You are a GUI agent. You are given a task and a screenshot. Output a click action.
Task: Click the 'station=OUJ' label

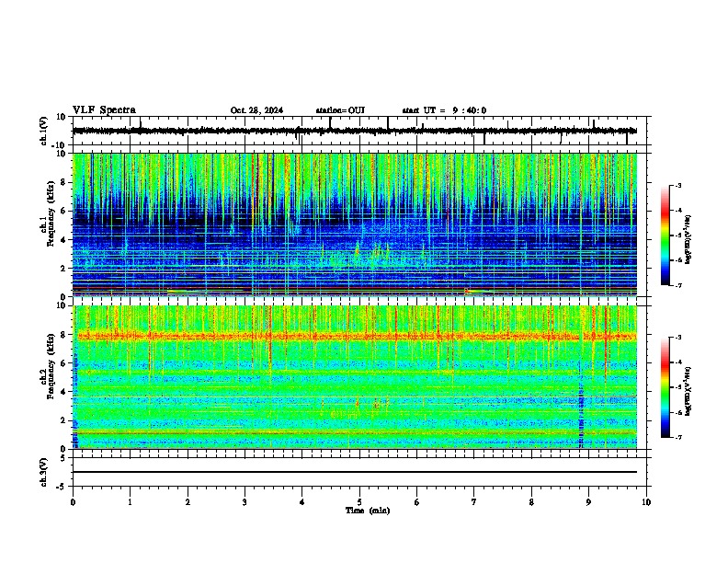340,110
